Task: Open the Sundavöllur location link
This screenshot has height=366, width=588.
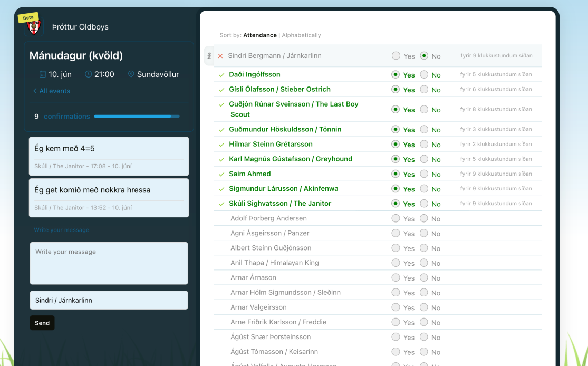Action: pos(158,74)
